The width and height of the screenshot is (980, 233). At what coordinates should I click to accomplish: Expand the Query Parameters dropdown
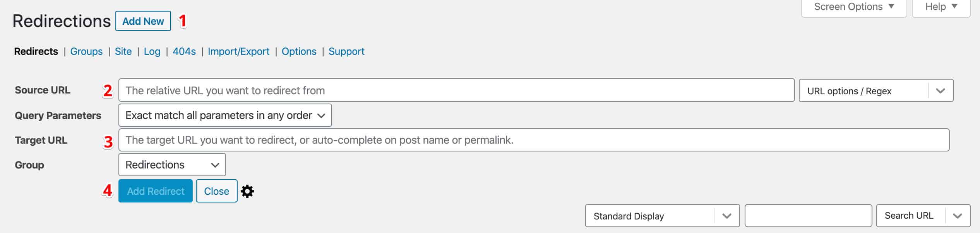(x=225, y=115)
